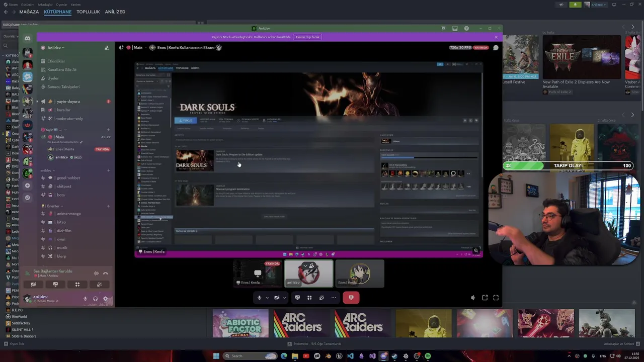Zoom the stream using magnifier icon
The image size is (644, 362).
pyautogui.click(x=476, y=250)
